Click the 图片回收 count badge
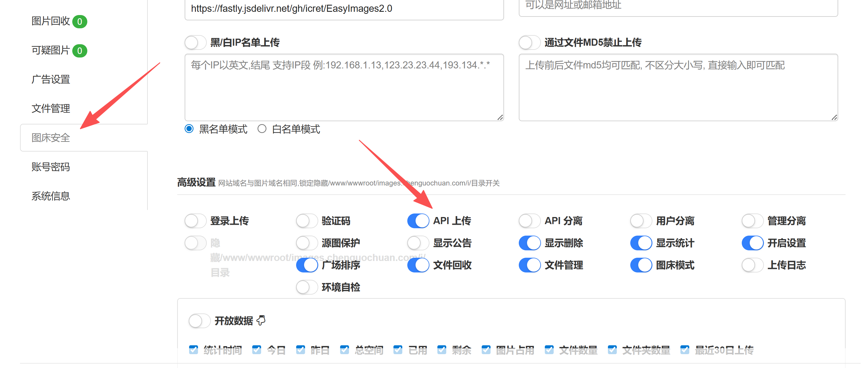The height and width of the screenshot is (368, 868). pos(80,22)
